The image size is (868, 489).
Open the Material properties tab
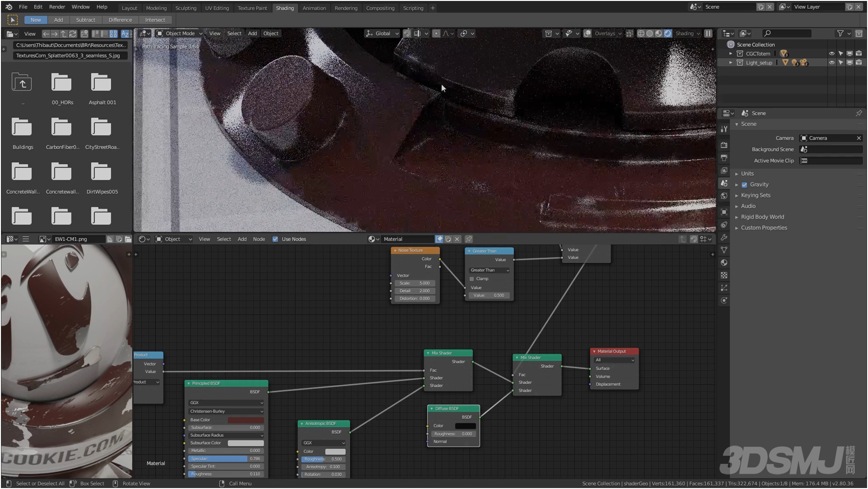(724, 263)
